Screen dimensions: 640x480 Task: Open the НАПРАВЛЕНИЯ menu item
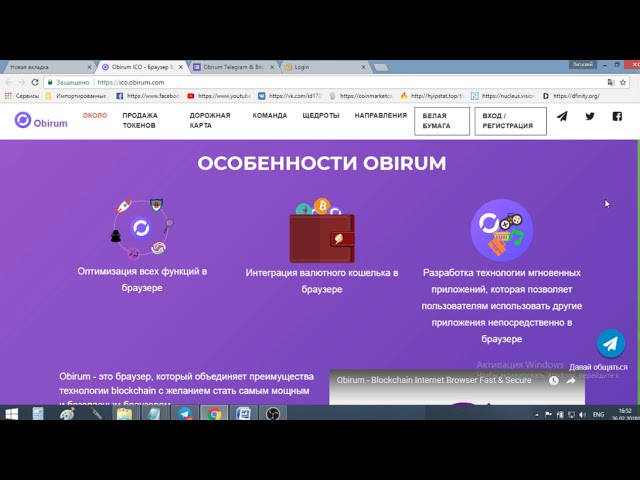click(x=381, y=116)
